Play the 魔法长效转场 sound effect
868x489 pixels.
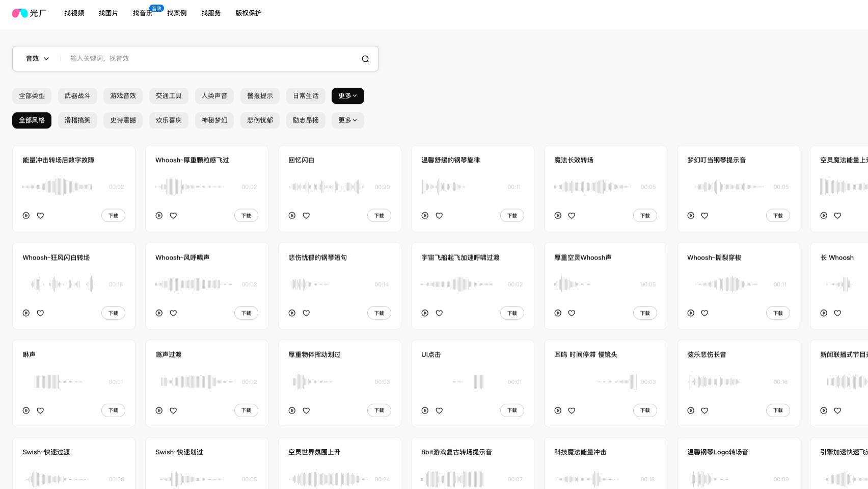[558, 216]
